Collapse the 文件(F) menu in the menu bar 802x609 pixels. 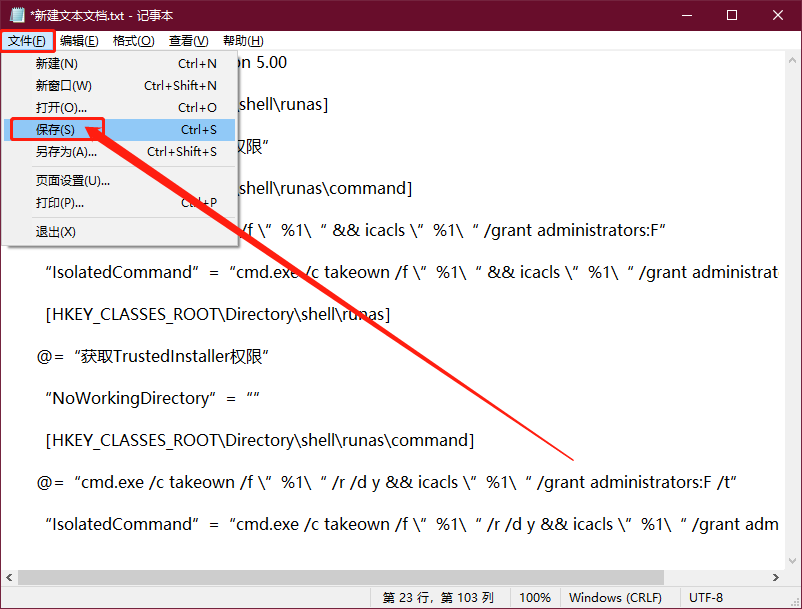click(27, 41)
